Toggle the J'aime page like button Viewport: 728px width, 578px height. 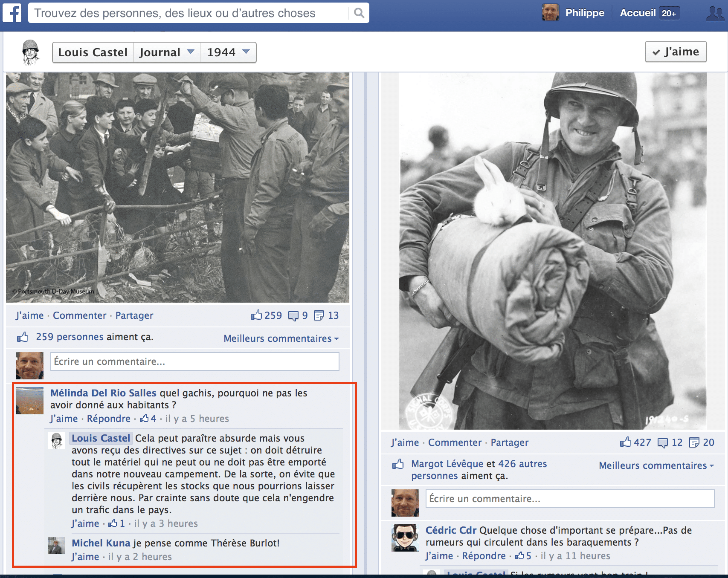[x=676, y=52]
